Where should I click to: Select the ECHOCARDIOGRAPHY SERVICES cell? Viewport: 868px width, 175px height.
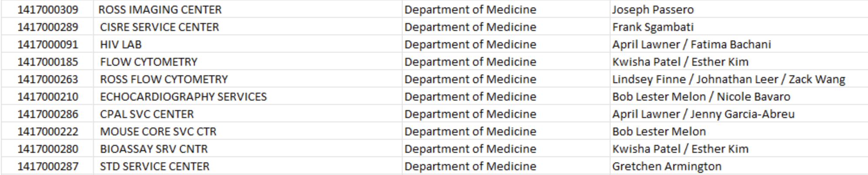click(x=183, y=97)
